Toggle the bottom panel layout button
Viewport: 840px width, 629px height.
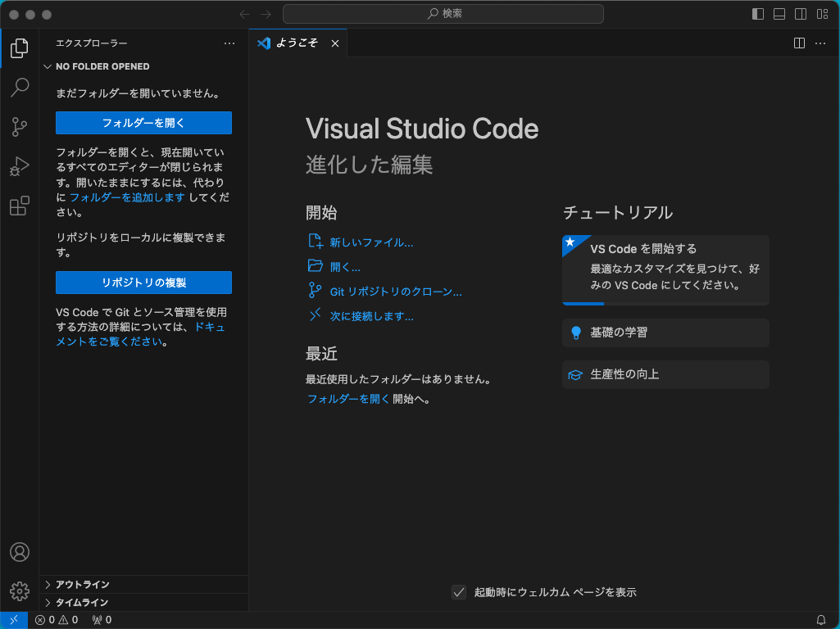(779, 14)
